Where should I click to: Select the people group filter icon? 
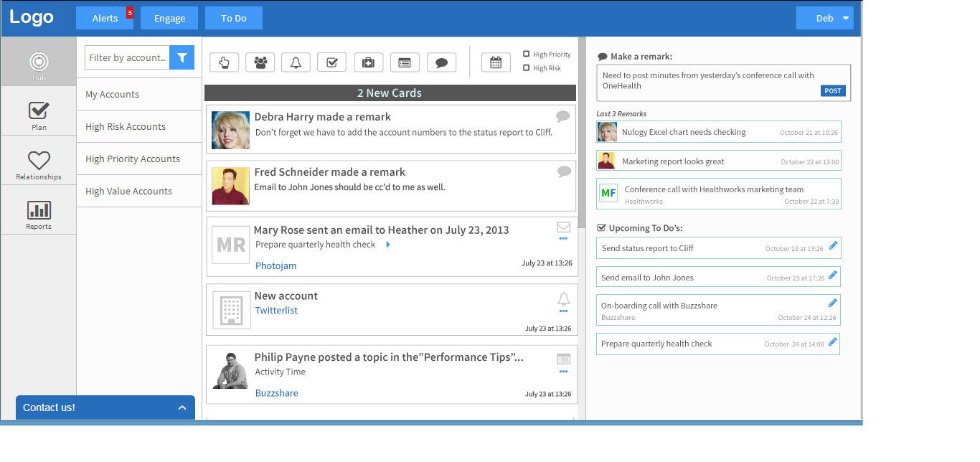(x=260, y=62)
